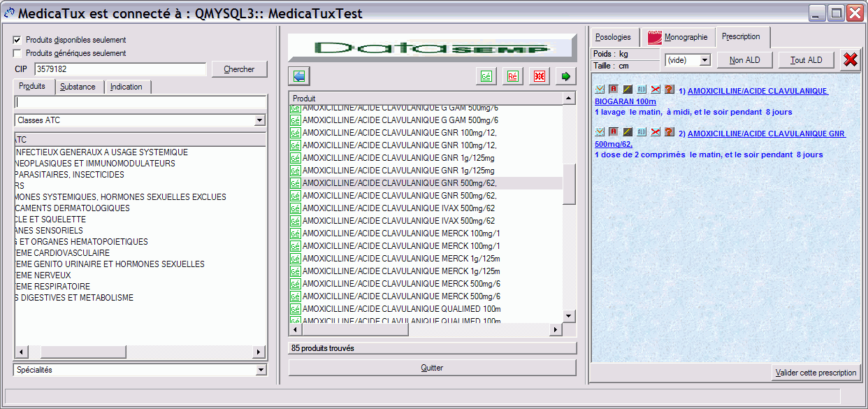868x409 pixels.
Task: Click question mark icon for GNR prescription line
Action: [669, 132]
